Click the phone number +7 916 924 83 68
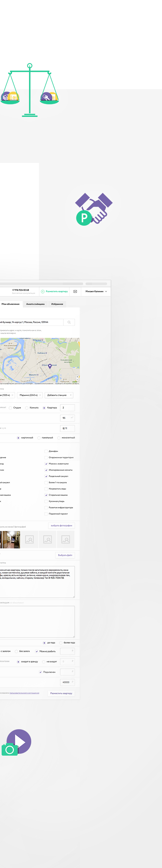Screen dimensions: 162x868 [21, 290]
